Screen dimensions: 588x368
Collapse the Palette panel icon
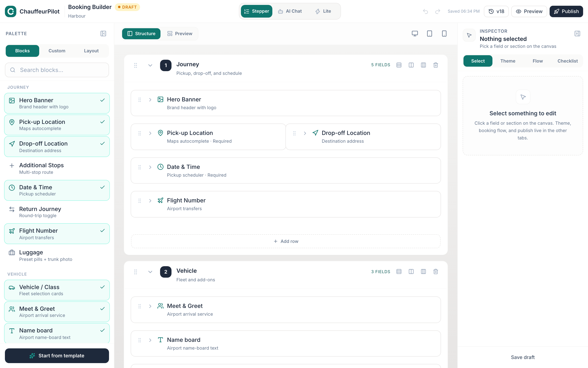point(103,34)
